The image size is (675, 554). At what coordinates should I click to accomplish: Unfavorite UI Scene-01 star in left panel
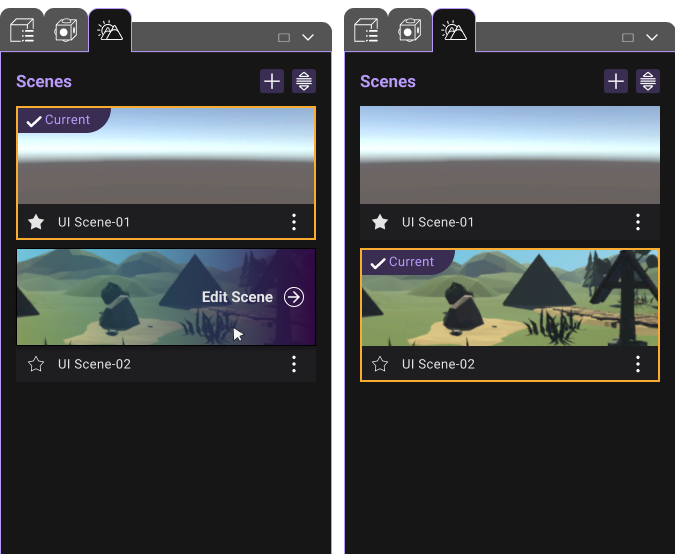tap(36, 222)
